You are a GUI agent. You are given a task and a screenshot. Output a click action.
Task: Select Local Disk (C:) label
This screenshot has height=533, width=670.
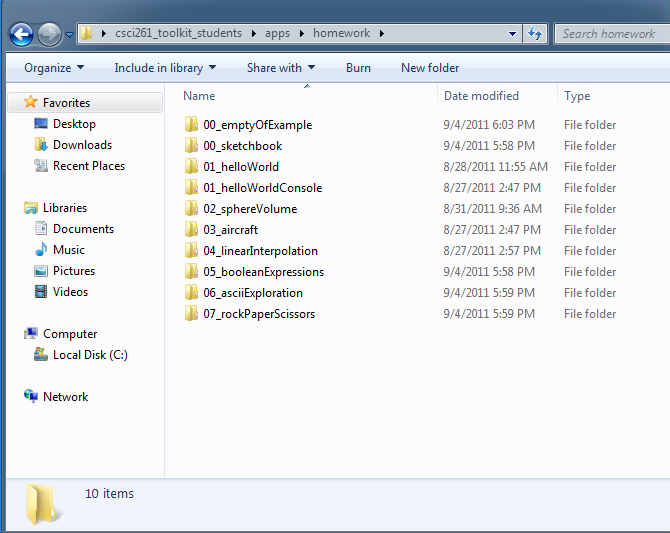point(90,355)
